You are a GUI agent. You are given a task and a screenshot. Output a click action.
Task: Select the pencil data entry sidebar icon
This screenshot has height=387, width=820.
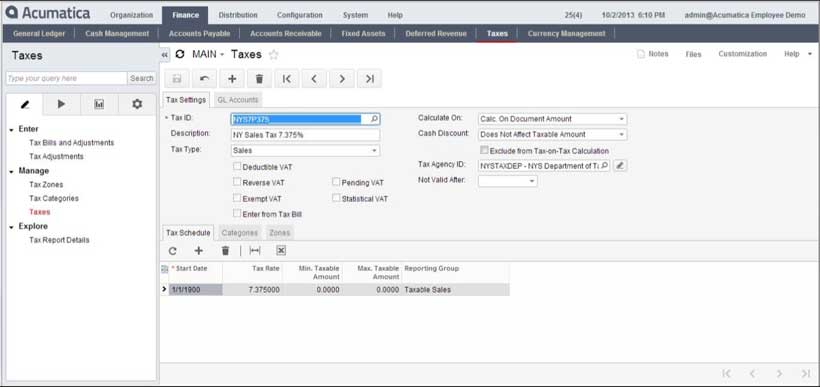coord(25,105)
